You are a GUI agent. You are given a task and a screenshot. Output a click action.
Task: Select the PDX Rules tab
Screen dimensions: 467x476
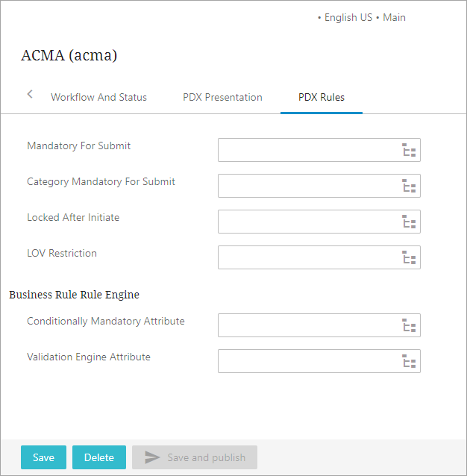point(322,97)
